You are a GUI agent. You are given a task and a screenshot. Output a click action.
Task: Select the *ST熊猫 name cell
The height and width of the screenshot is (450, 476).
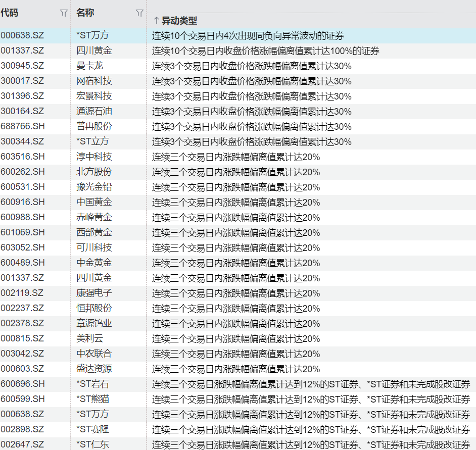[92, 399]
